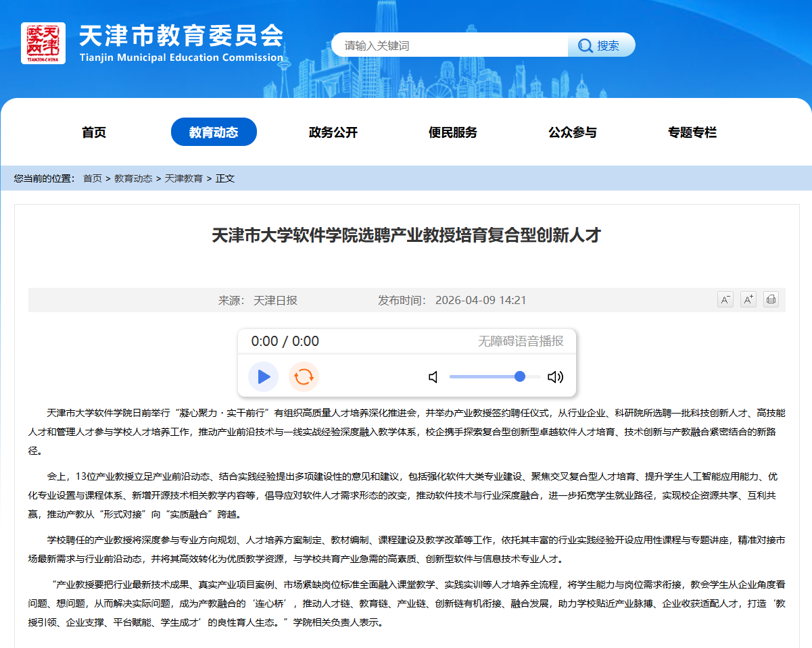
Task: Click the low-volume speaker icon
Action: click(x=433, y=377)
